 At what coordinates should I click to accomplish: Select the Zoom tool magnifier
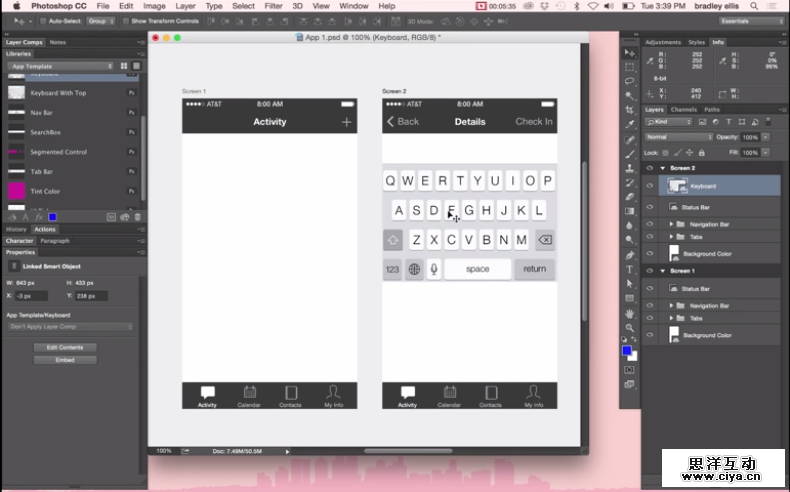pyautogui.click(x=630, y=327)
